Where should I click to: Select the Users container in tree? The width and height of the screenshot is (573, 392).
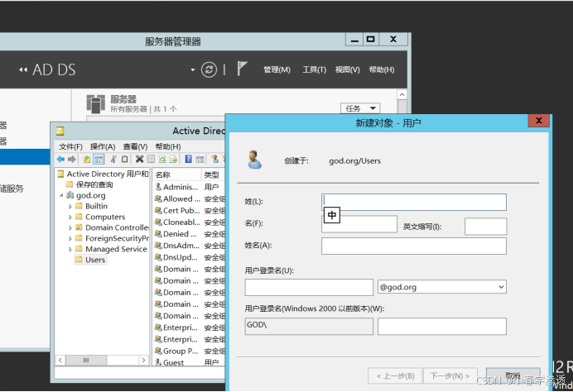(x=90, y=260)
